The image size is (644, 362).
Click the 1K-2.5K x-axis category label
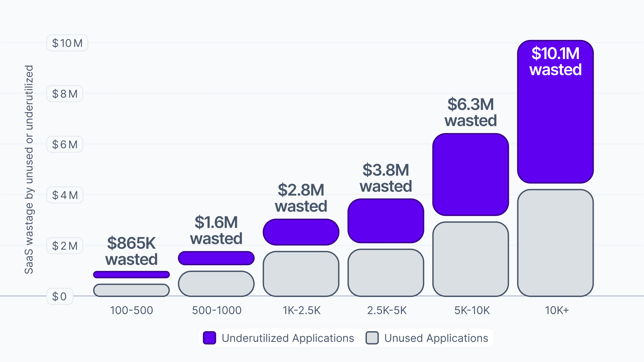click(301, 310)
